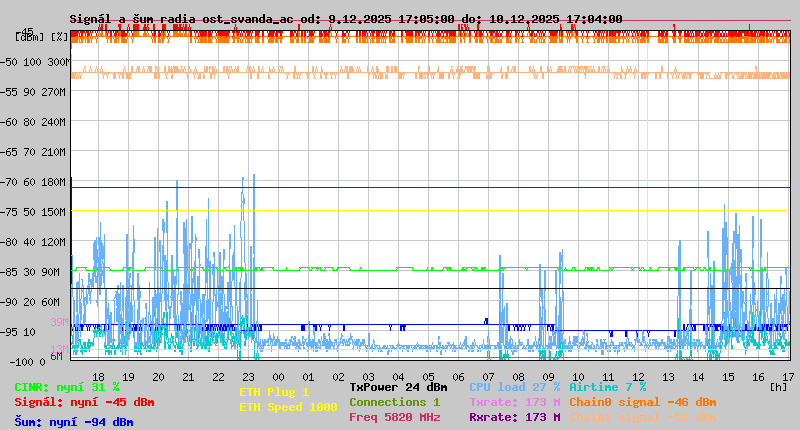
Task: Click the 'Connections 1' legend label
Action: (x=394, y=402)
